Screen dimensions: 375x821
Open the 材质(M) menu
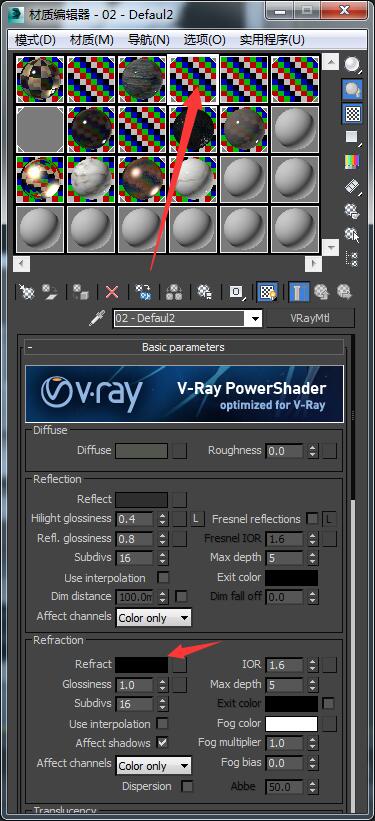pyautogui.click(x=92, y=40)
